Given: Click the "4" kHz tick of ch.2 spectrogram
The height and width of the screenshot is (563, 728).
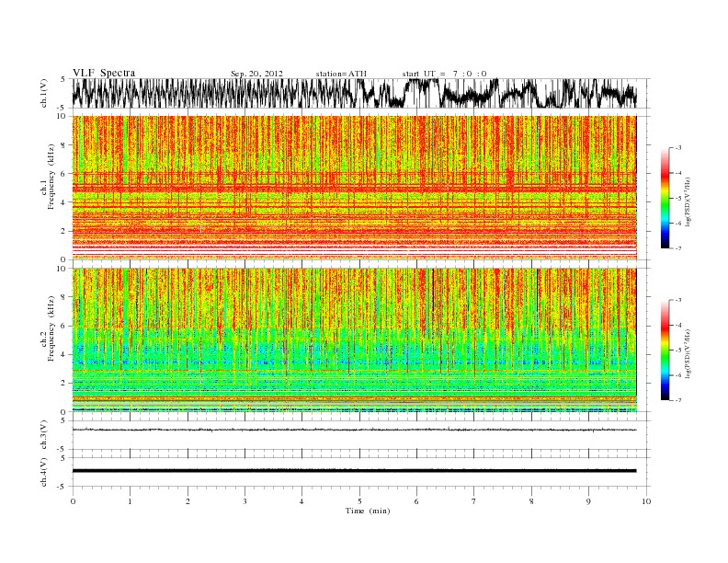Looking at the screenshot, I should 63,354.
